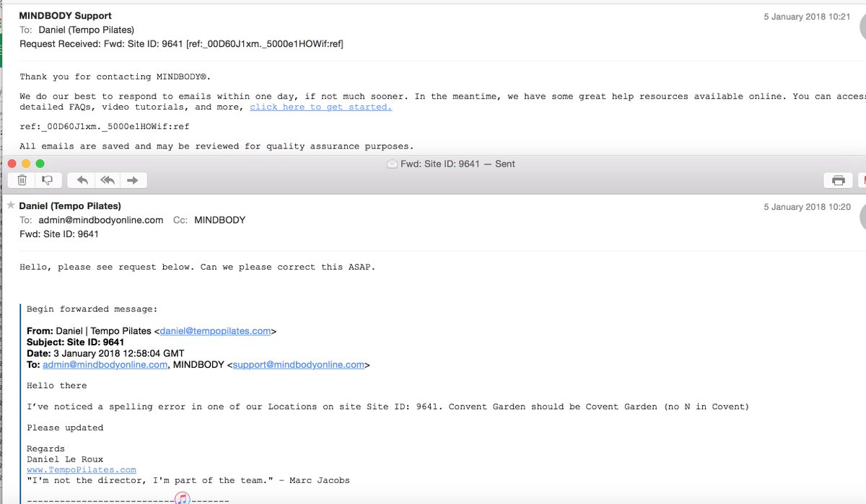Print the Fwd: Site ID: 9641 message
Viewport: 866px width, 504px height.
pyautogui.click(x=839, y=180)
